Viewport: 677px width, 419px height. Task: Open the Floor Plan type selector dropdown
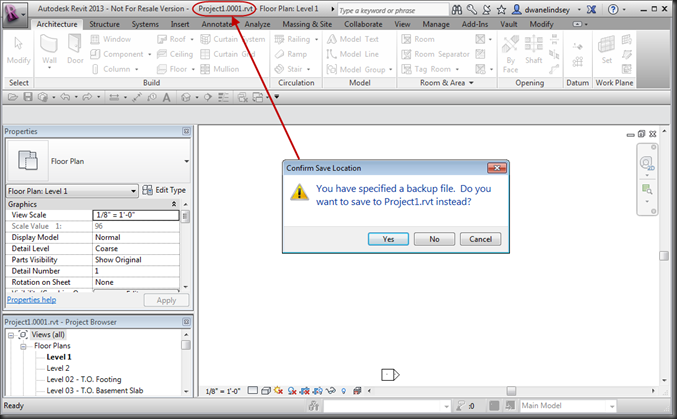(x=187, y=162)
